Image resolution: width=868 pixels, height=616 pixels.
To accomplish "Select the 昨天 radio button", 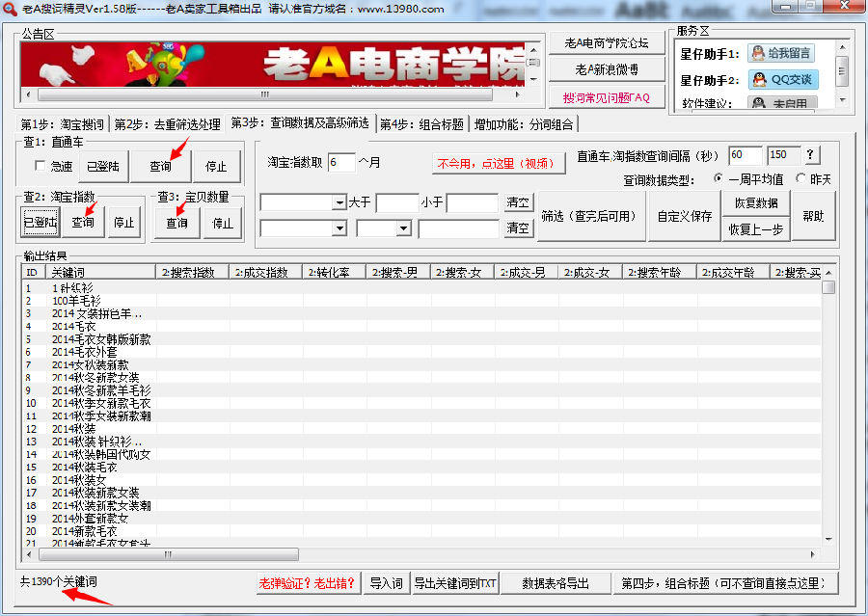I will pos(800,178).
